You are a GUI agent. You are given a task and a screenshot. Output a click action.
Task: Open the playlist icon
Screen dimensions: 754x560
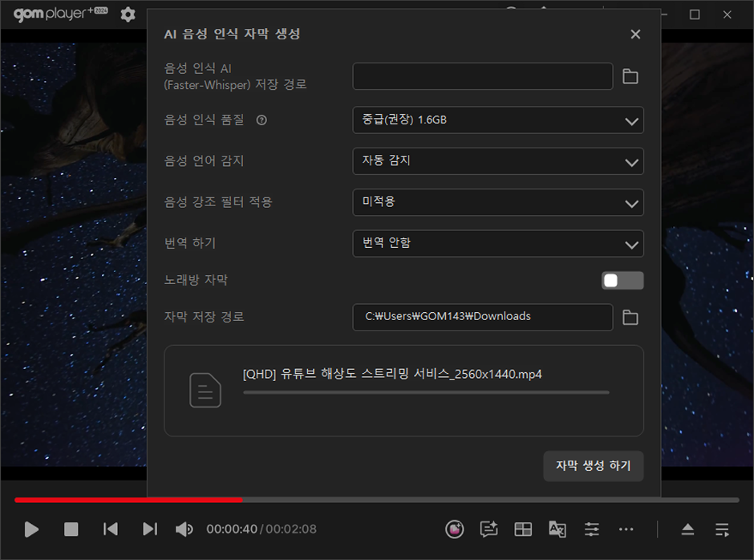tap(723, 530)
